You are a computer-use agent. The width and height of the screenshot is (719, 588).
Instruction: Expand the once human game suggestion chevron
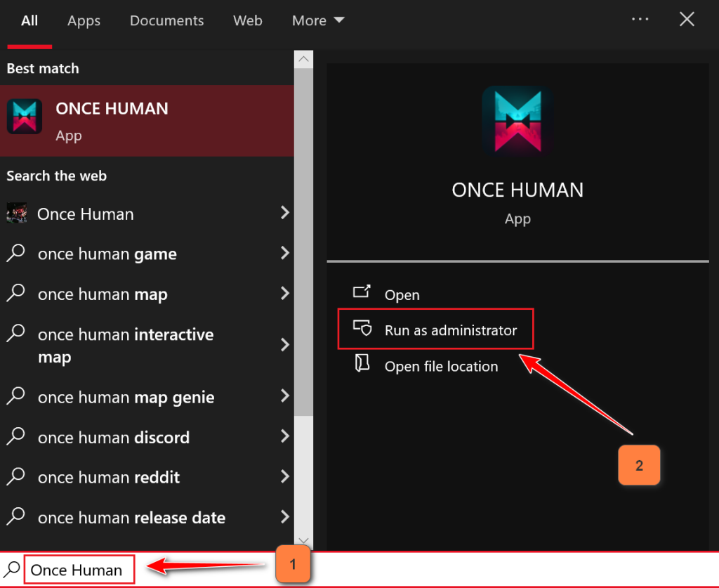285,253
